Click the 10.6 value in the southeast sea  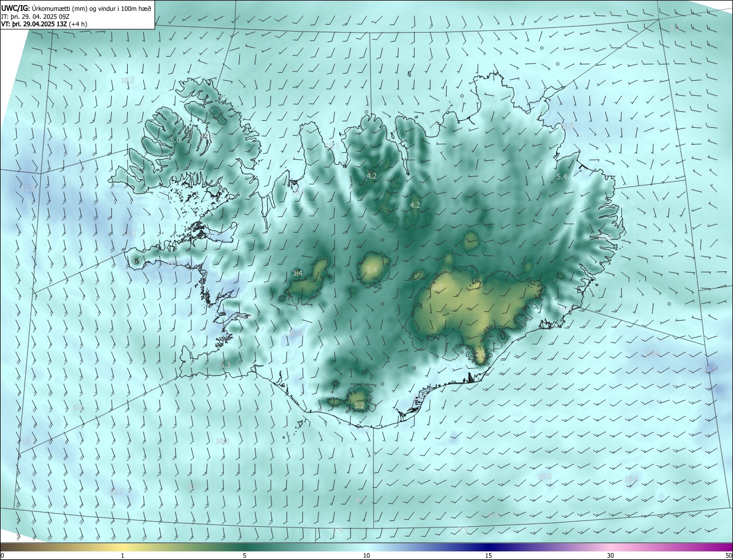(x=631, y=479)
